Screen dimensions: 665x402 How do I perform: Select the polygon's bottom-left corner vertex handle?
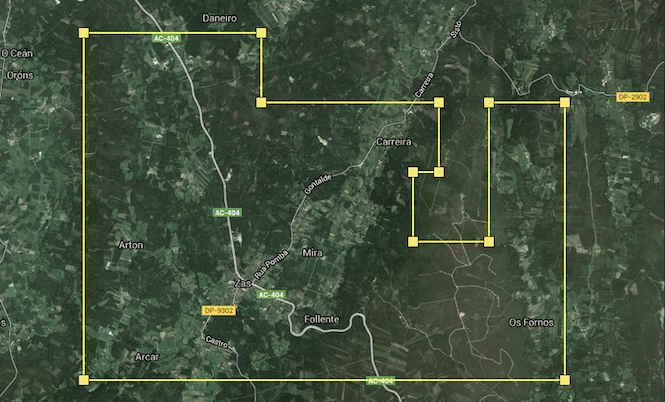coord(83,380)
